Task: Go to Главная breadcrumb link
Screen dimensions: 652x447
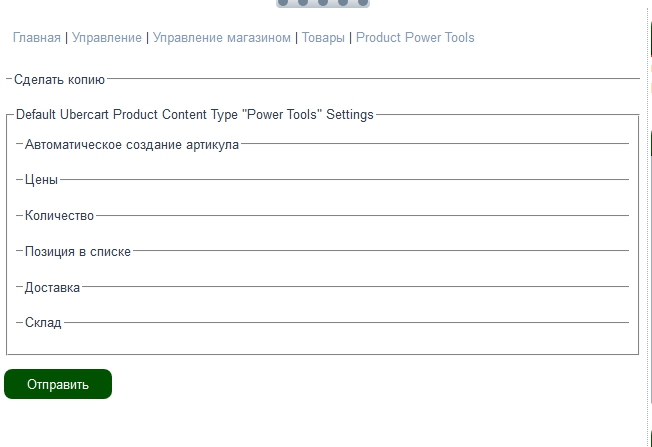Action: pyautogui.click(x=37, y=37)
